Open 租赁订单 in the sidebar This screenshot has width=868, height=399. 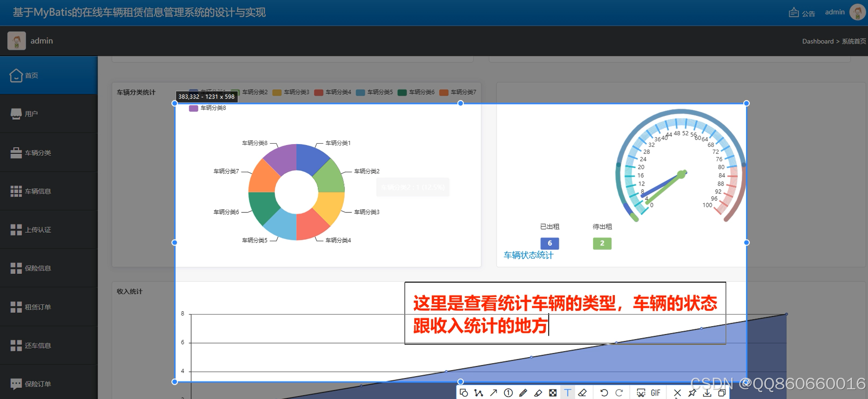(x=49, y=307)
